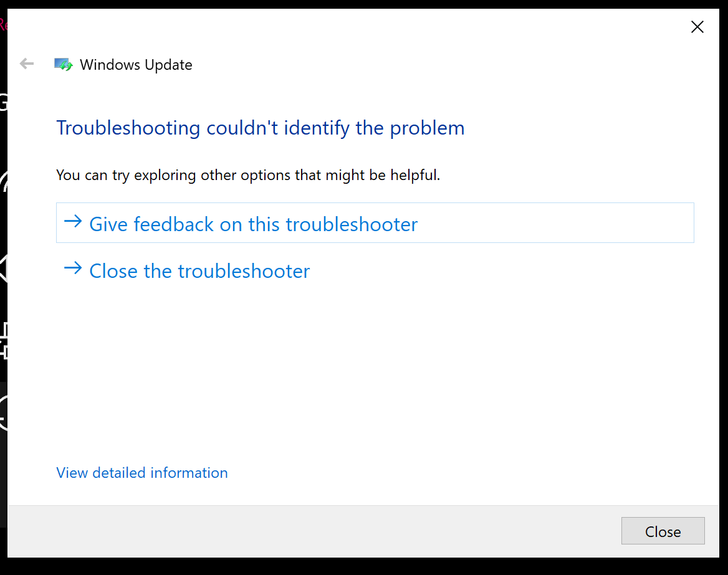Click the partial red text in top-left corner
The width and height of the screenshot is (728, 575).
point(2,25)
